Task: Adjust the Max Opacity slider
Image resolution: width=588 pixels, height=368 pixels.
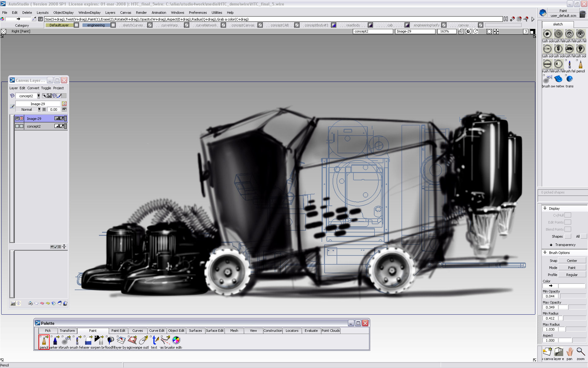Action: pos(572,307)
